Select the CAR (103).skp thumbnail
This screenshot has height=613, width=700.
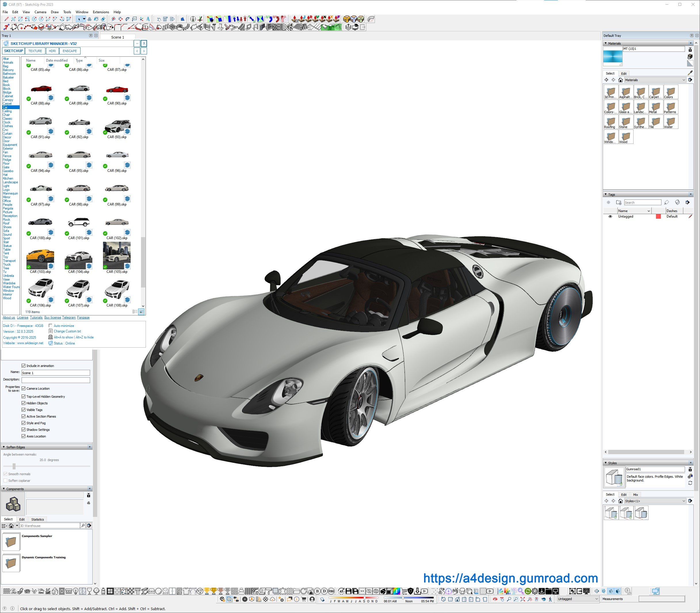click(40, 256)
